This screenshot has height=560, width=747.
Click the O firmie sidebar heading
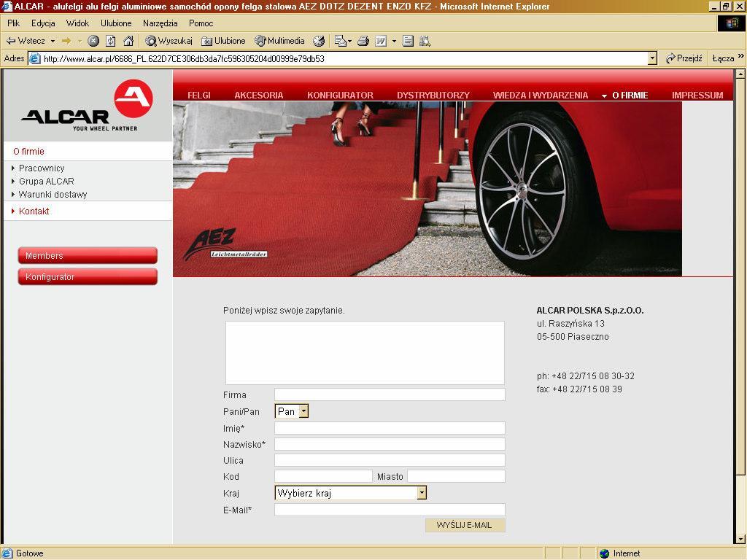[28, 152]
